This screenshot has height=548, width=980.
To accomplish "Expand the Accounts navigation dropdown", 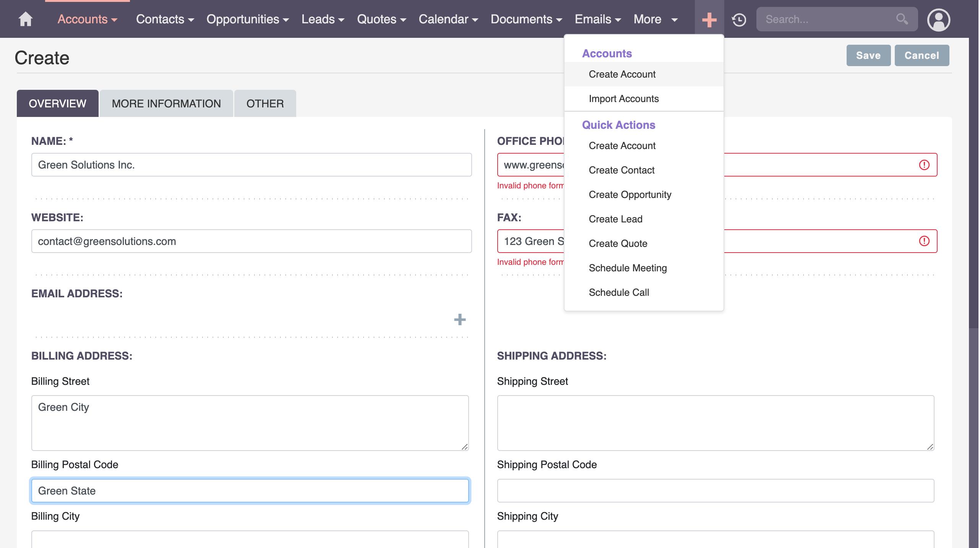I will pyautogui.click(x=87, y=19).
